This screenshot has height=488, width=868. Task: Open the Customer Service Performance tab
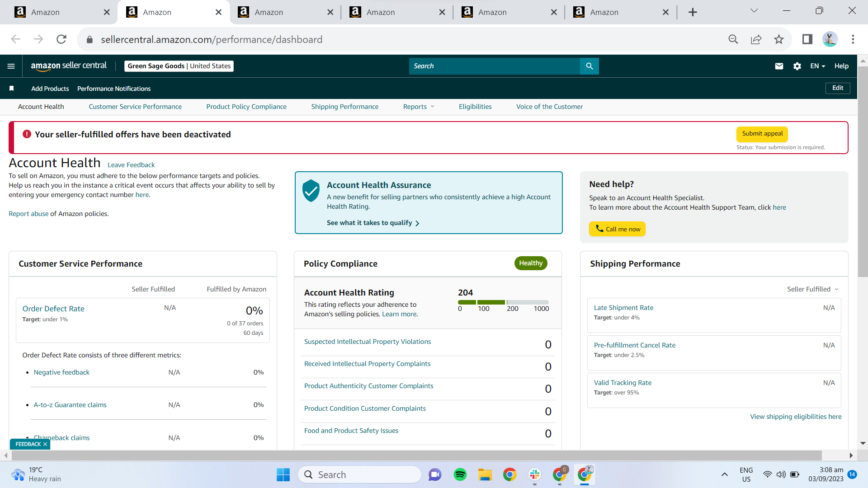[x=135, y=107]
